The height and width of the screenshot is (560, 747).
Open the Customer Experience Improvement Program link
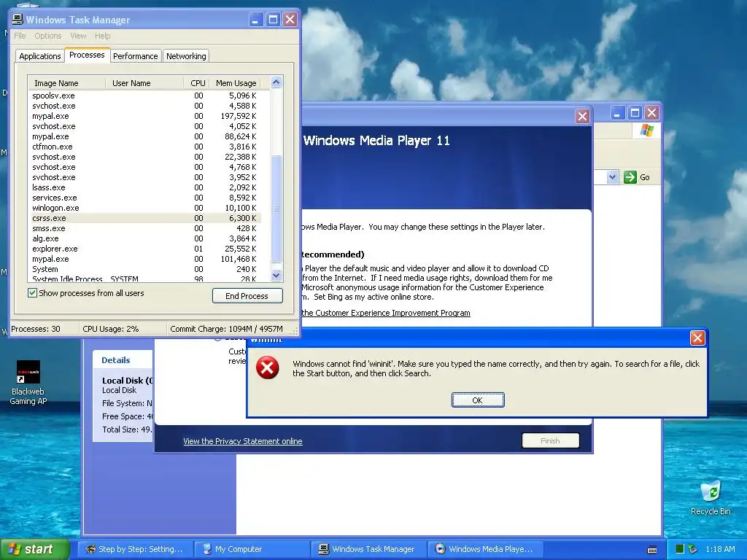coord(386,313)
